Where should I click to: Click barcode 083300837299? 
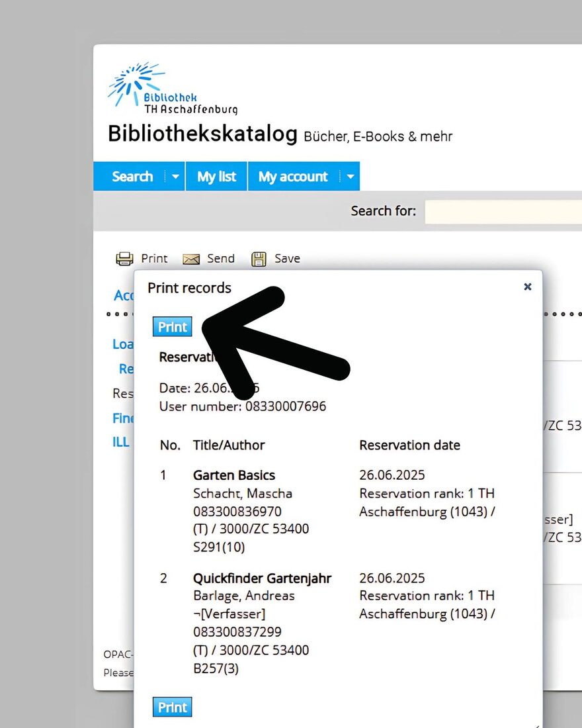(x=237, y=632)
